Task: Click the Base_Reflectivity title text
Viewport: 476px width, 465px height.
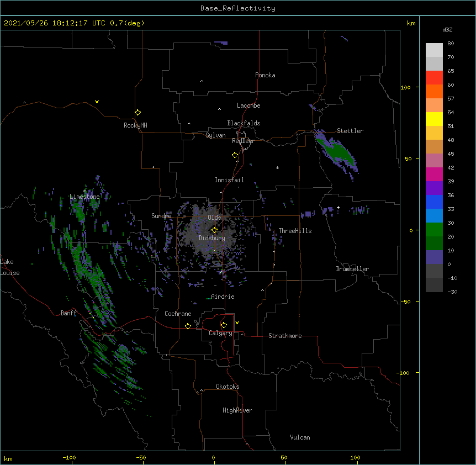Action: pos(238,8)
